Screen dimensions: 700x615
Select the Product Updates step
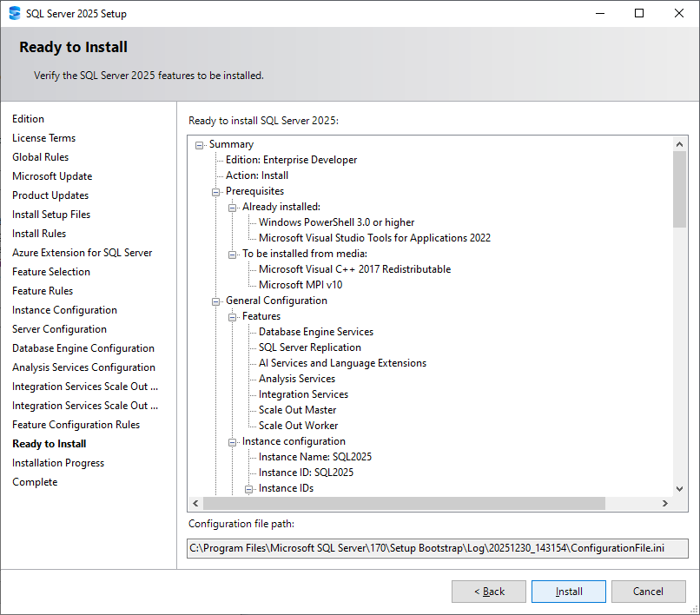coord(50,195)
